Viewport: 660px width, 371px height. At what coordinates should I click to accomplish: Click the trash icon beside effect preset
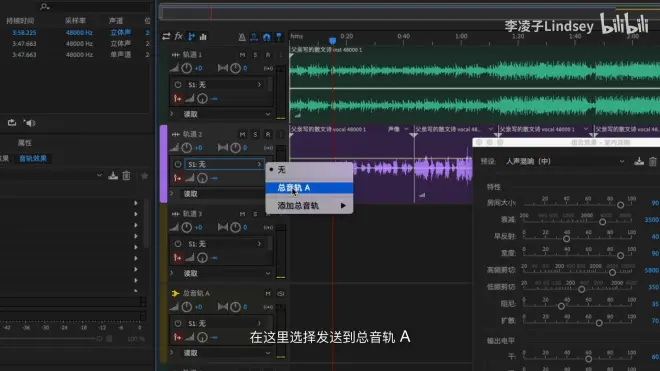click(x=653, y=161)
